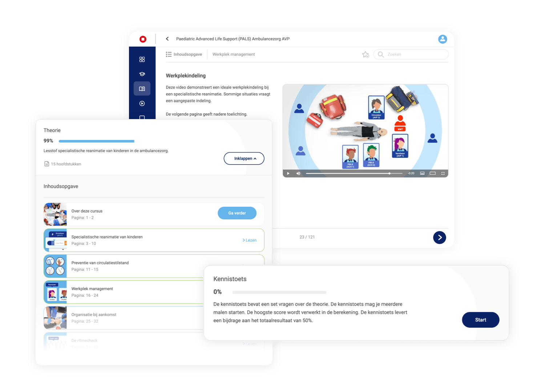Click the Kennistoets 0% progress bar

279,292
